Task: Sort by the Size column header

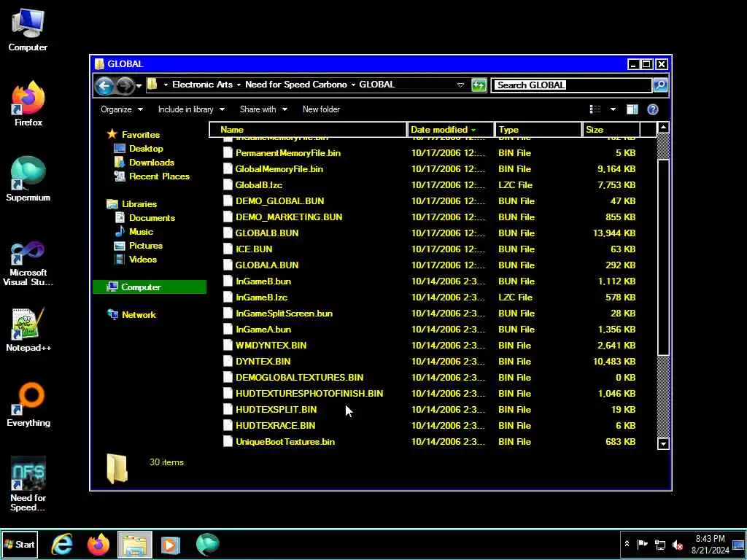Action: tap(611, 130)
